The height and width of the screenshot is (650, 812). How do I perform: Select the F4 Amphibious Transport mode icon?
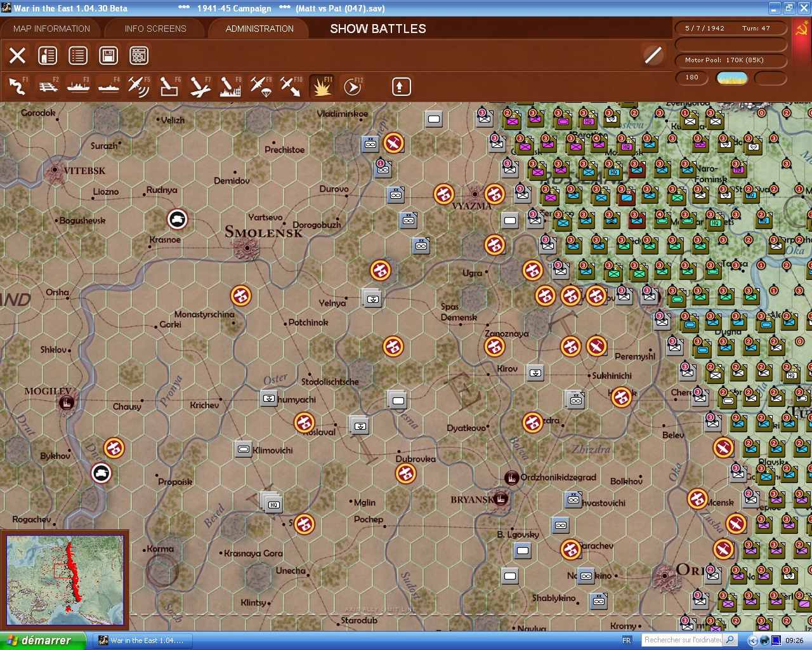pyautogui.click(x=108, y=86)
